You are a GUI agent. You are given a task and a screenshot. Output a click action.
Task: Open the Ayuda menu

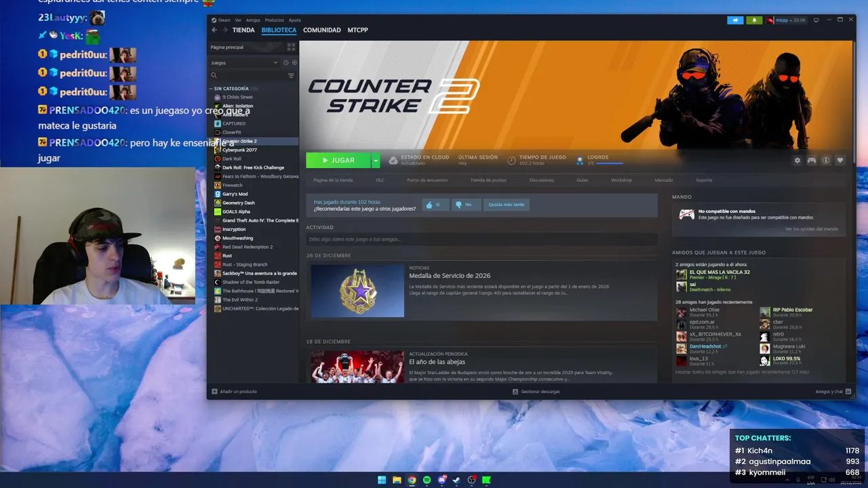pyautogui.click(x=295, y=20)
